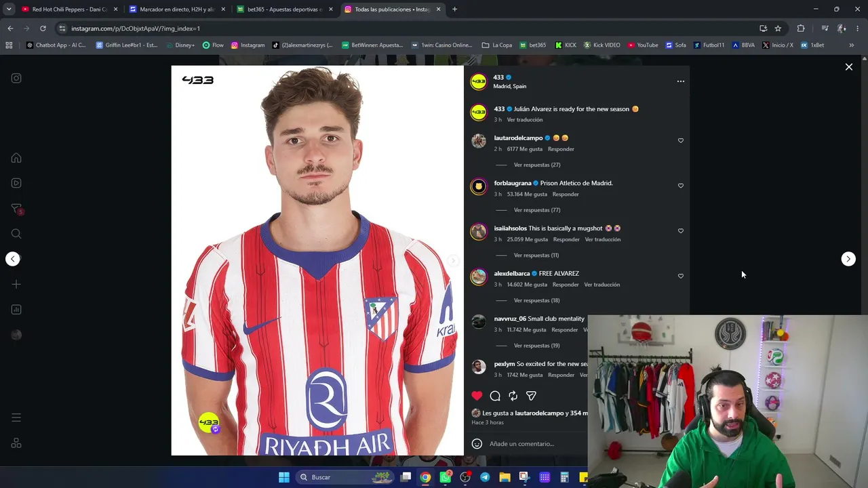Expand 18 replies under alexdelbarca's comment
This screenshot has height=488, width=868.
[536, 300]
